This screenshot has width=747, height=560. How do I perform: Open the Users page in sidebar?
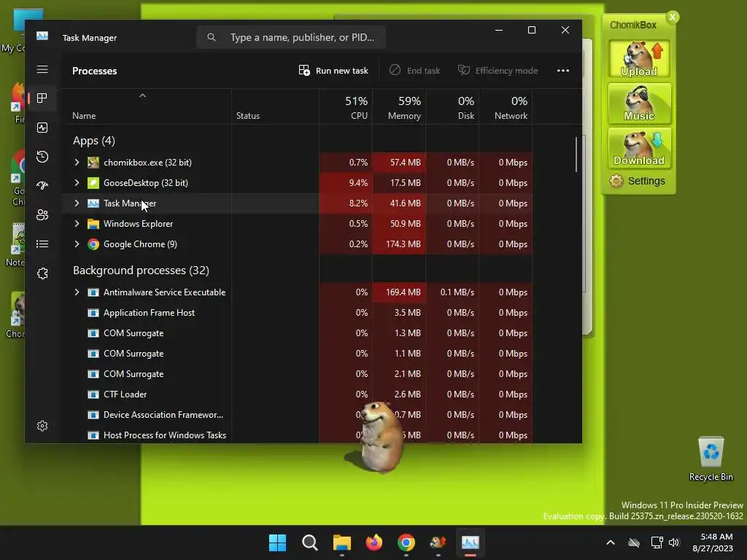pyautogui.click(x=42, y=215)
